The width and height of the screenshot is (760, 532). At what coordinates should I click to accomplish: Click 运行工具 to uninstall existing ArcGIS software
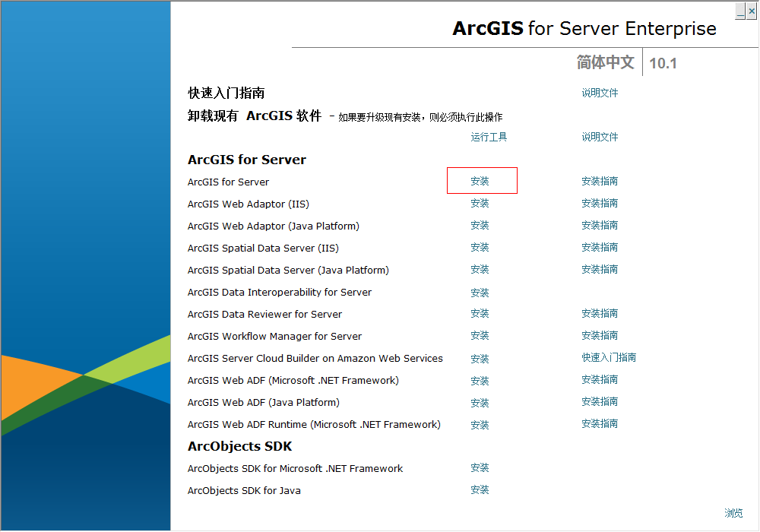[x=489, y=137]
